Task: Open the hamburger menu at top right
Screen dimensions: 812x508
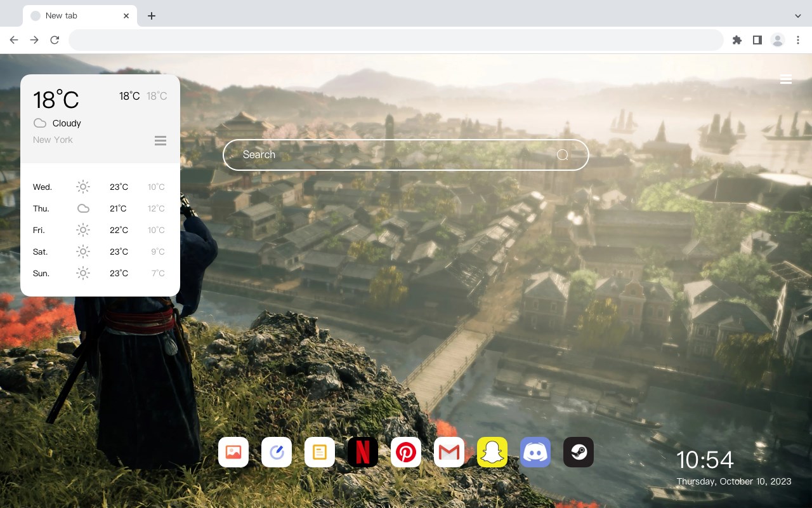Action: pyautogui.click(x=786, y=79)
